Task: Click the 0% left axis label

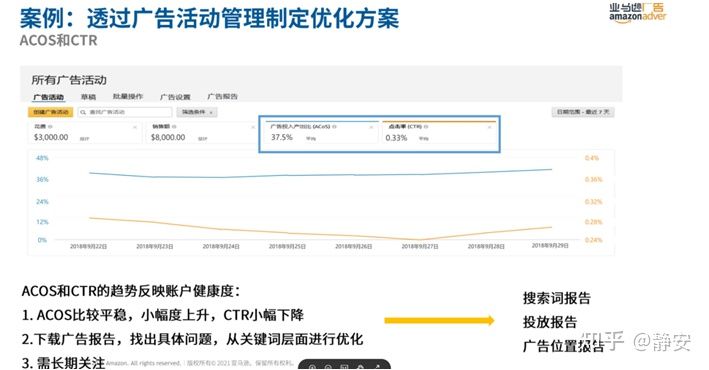Action: 42,240
